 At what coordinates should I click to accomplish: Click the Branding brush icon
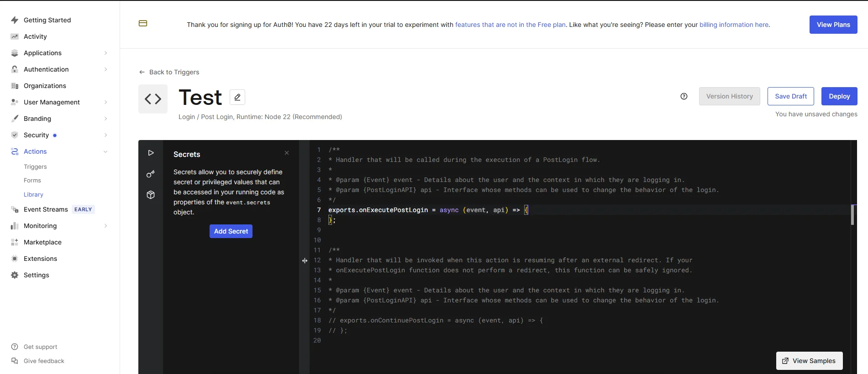tap(15, 119)
